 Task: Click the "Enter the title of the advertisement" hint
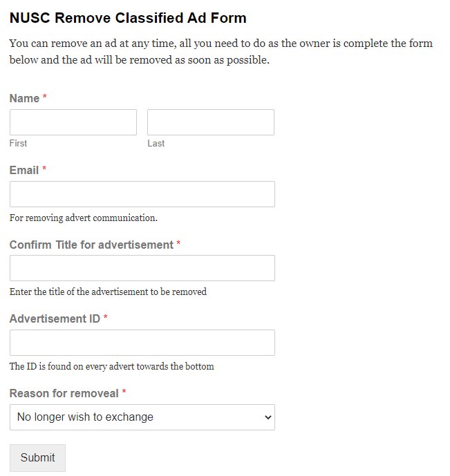point(108,292)
